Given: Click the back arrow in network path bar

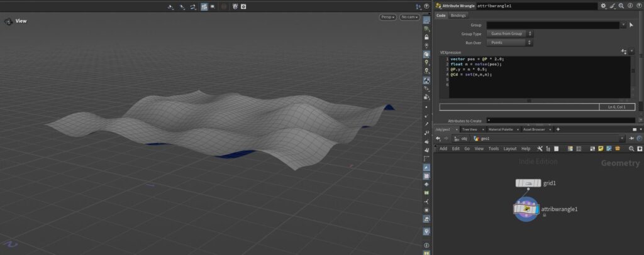Looking at the screenshot, I should click(438, 138).
